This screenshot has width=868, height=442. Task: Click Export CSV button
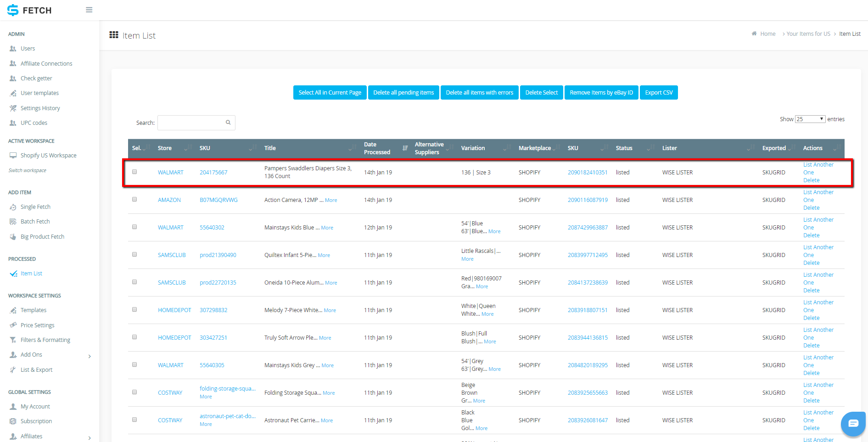coord(659,93)
